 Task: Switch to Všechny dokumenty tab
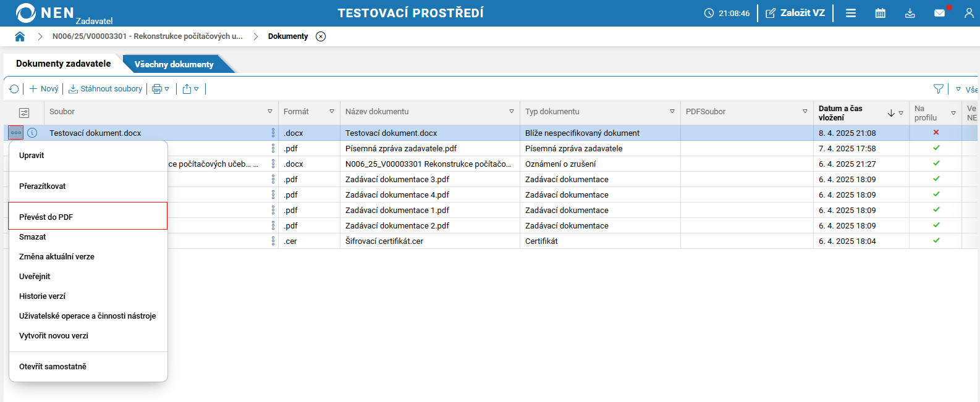174,64
